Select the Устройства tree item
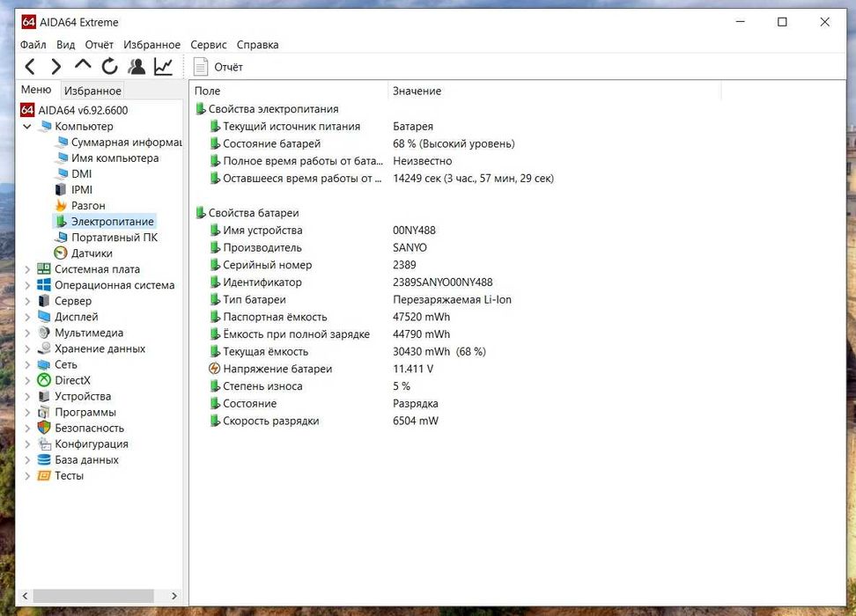Image resolution: width=856 pixels, height=616 pixels. 74,396
